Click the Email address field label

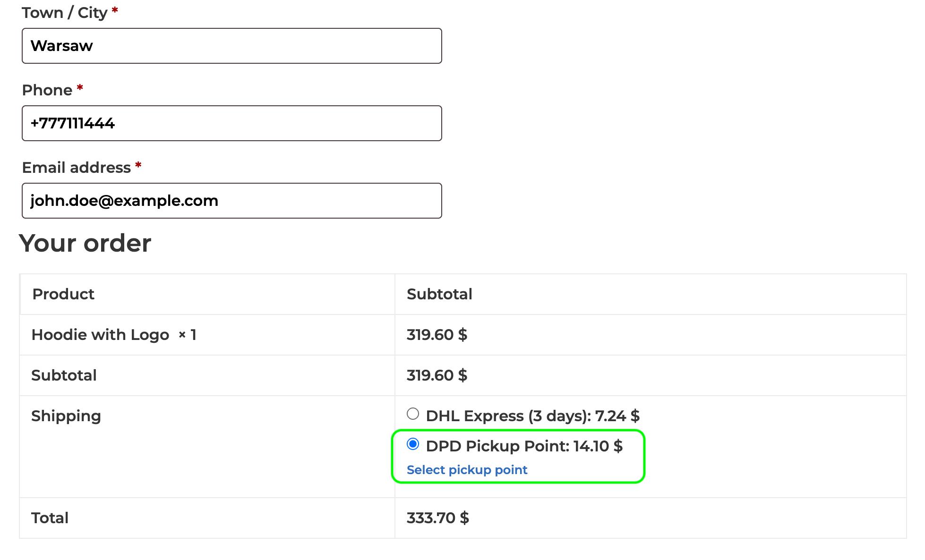pos(77,168)
